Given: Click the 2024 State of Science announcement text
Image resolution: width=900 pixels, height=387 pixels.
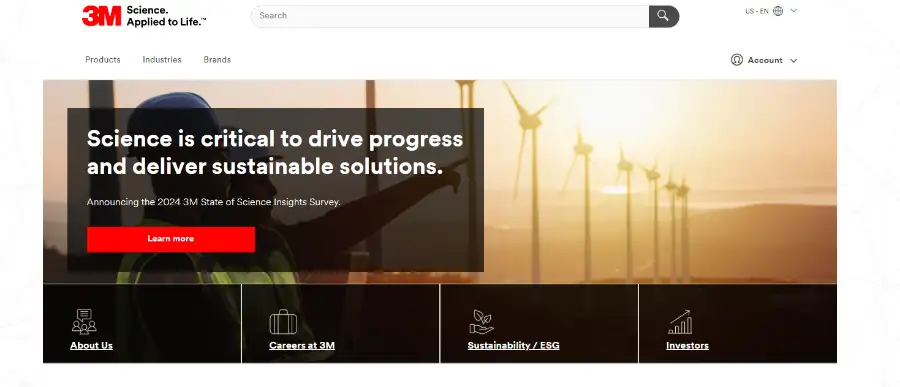Looking at the screenshot, I should pos(214,202).
